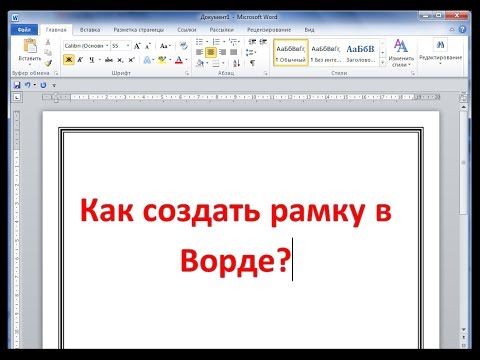This screenshot has height=360, width=480.
Task: Undo last action in quick access toolbar
Action: (x=28, y=85)
